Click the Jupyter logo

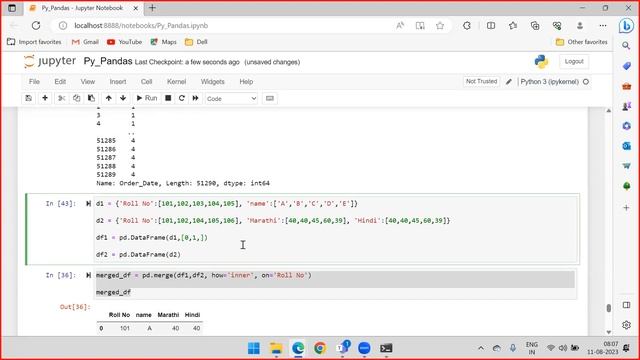(50, 61)
